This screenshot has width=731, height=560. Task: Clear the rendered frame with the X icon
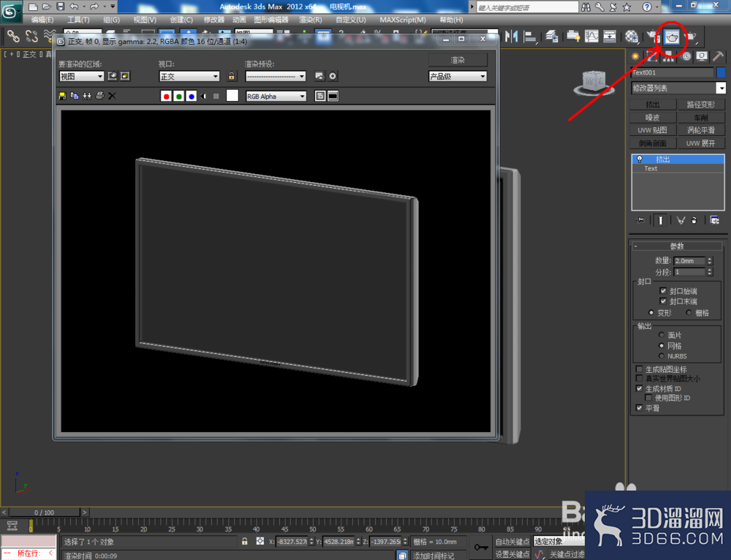click(x=112, y=96)
